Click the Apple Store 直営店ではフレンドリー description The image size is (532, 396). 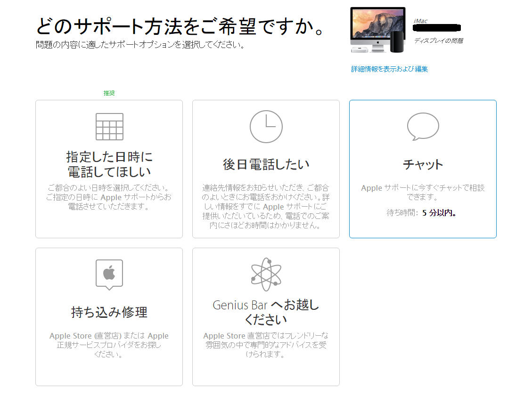tap(266, 345)
